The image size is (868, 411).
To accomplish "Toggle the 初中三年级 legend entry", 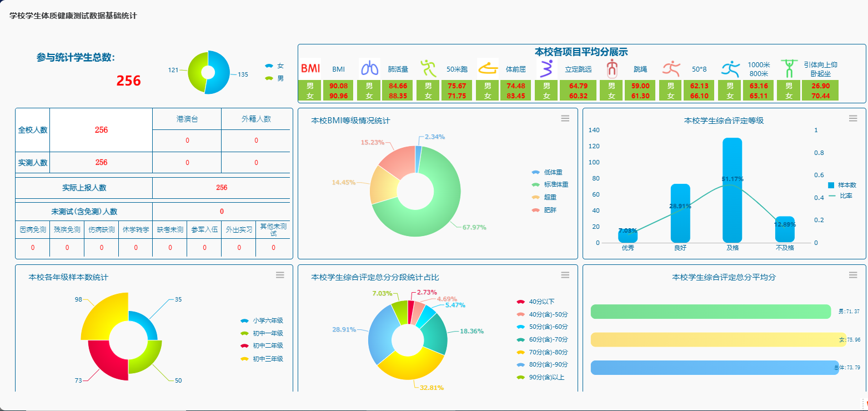I will coord(262,359).
